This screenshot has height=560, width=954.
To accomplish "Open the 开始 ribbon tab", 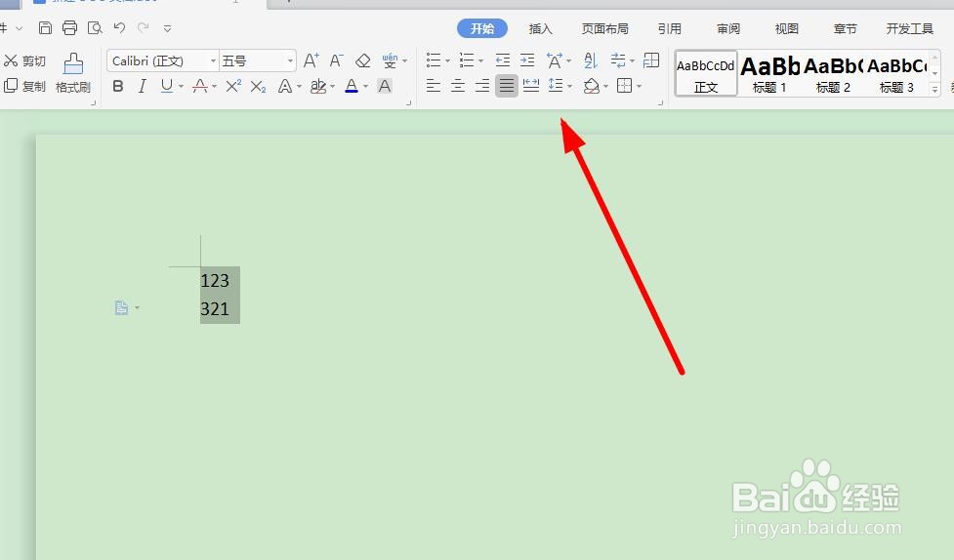I will tap(481, 28).
